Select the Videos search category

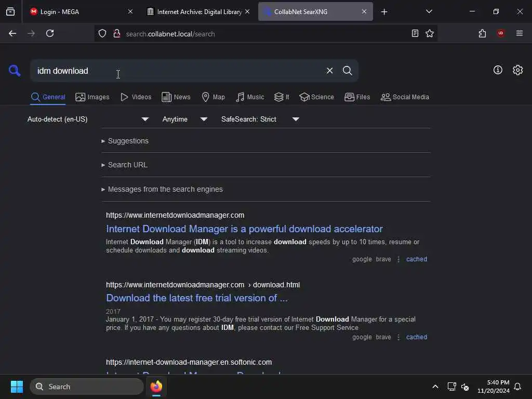tap(136, 97)
